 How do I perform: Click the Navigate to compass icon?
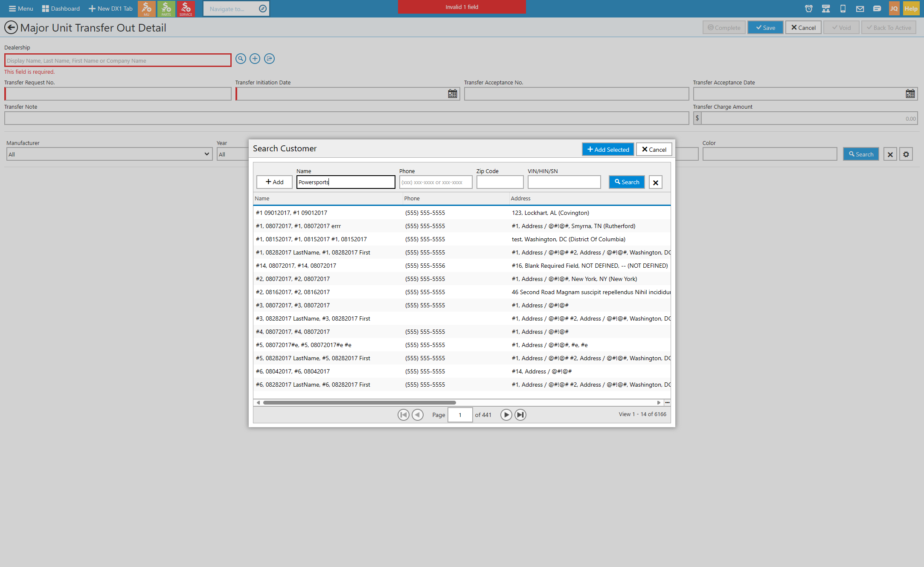tap(263, 9)
